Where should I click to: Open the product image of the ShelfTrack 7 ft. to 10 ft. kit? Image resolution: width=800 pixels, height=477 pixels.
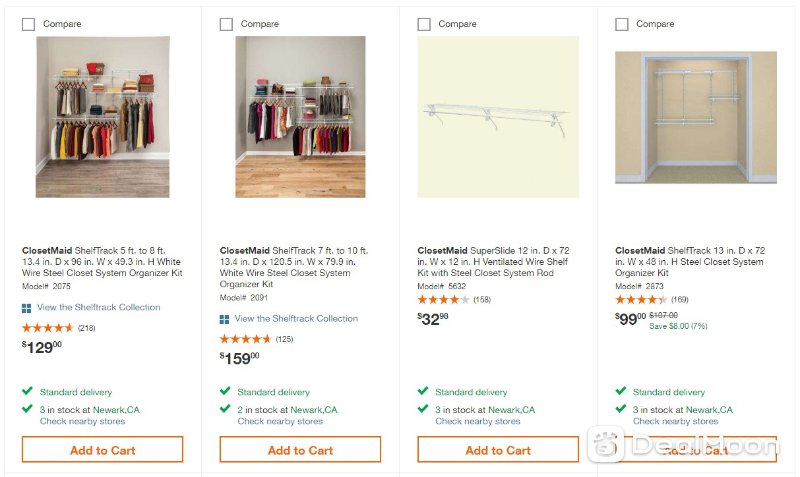pos(300,117)
